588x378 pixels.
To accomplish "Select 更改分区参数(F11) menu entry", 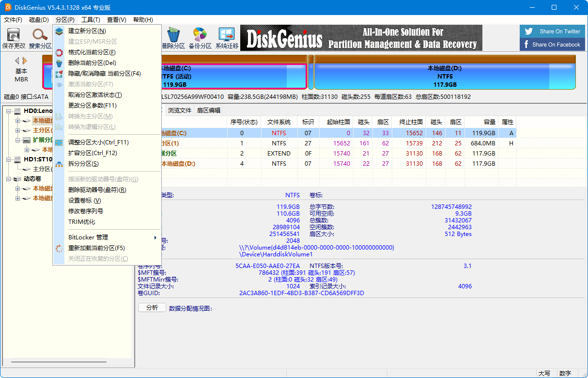I will 107,106.
